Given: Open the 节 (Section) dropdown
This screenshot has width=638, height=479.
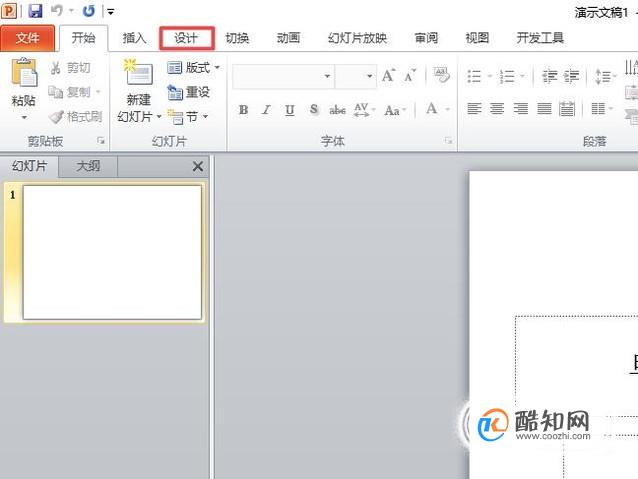Looking at the screenshot, I should tap(188, 117).
